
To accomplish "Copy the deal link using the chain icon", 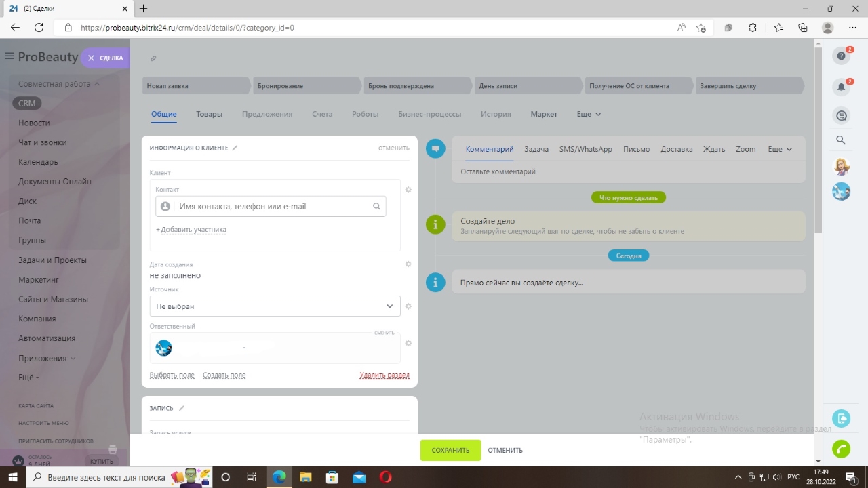I will (x=153, y=58).
